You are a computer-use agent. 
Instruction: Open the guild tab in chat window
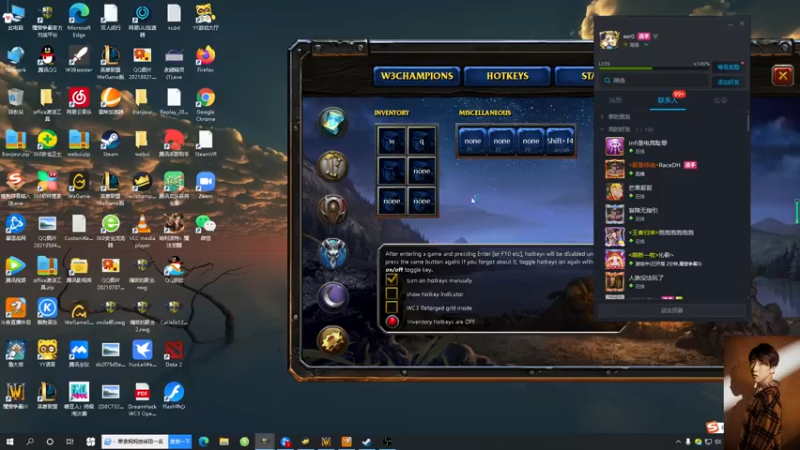pyautogui.click(x=720, y=101)
